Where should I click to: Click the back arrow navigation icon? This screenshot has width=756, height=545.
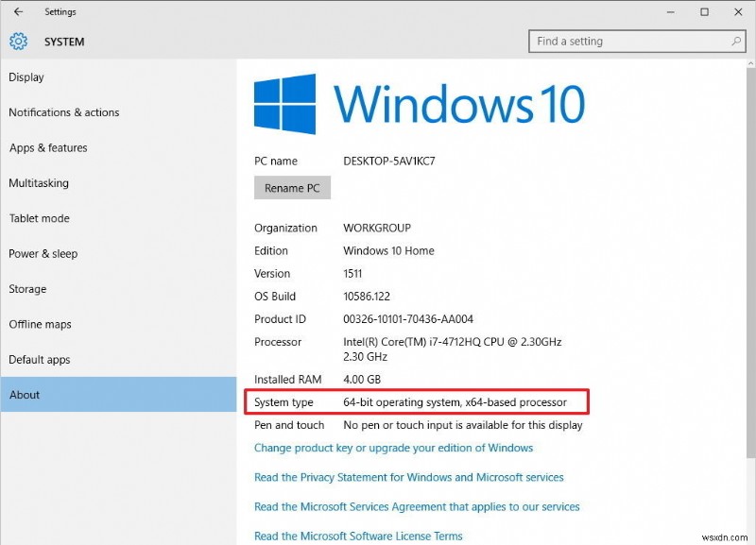[19, 12]
